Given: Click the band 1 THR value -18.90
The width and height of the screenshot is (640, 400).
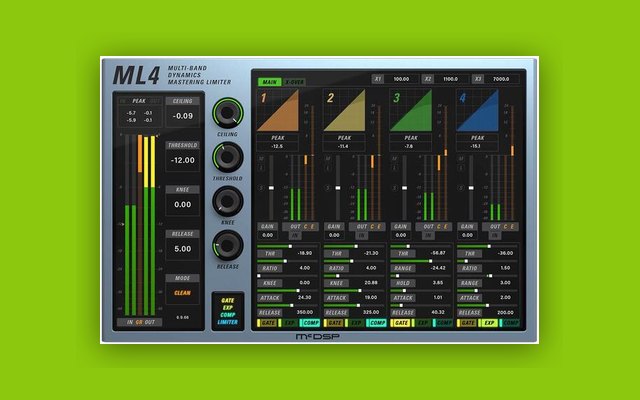Looking at the screenshot, I should point(305,253).
